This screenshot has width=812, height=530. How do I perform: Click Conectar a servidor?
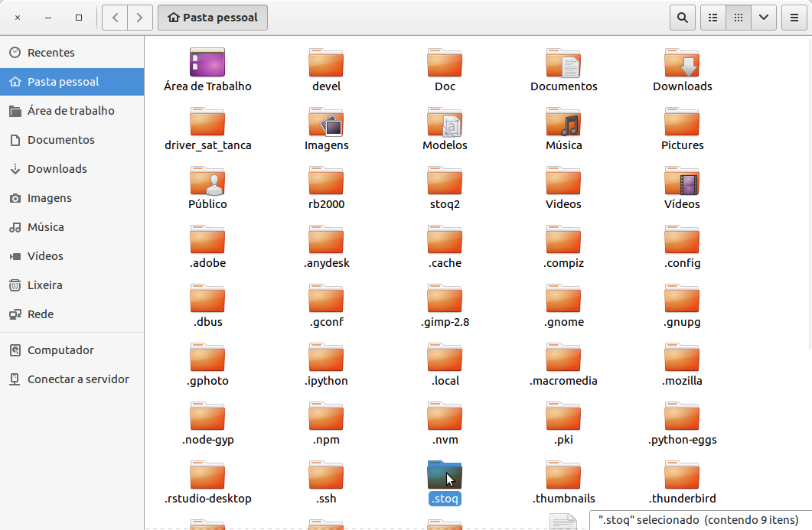[x=72, y=379]
